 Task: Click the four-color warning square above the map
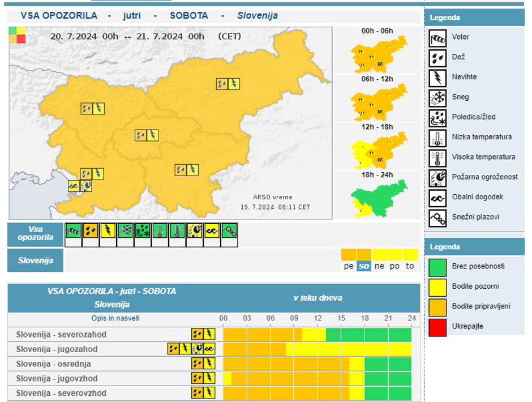tap(17, 35)
